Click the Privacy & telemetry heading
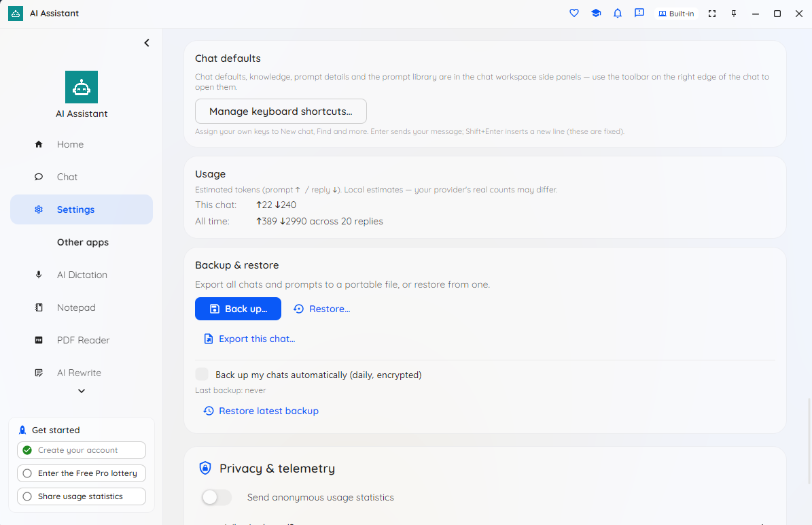Image resolution: width=812 pixels, height=525 pixels. click(x=277, y=469)
